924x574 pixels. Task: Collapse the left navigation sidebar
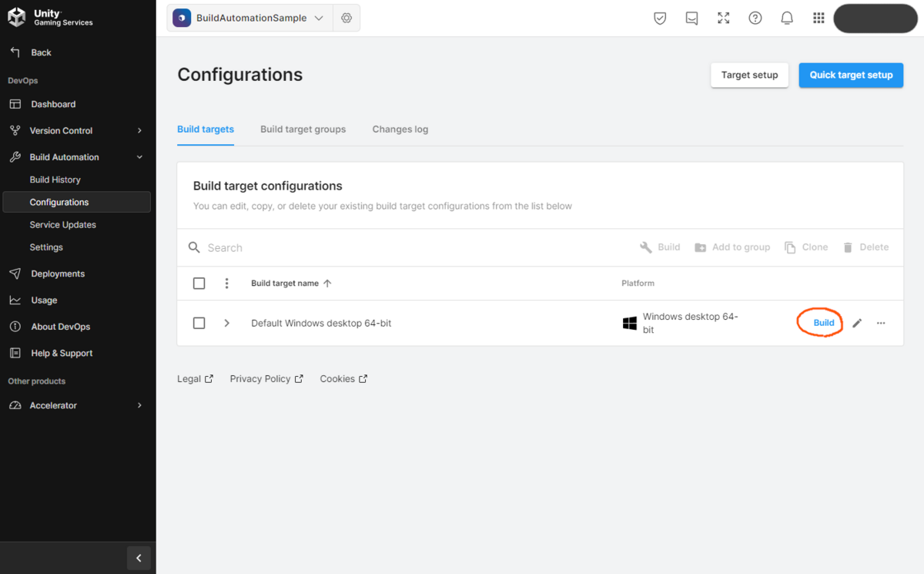tap(139, 558)
